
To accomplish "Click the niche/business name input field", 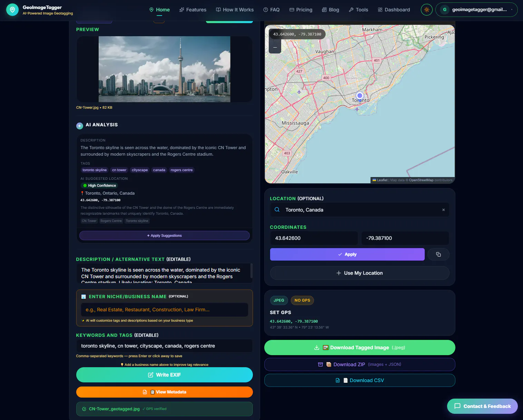I will tap(165, 310).
